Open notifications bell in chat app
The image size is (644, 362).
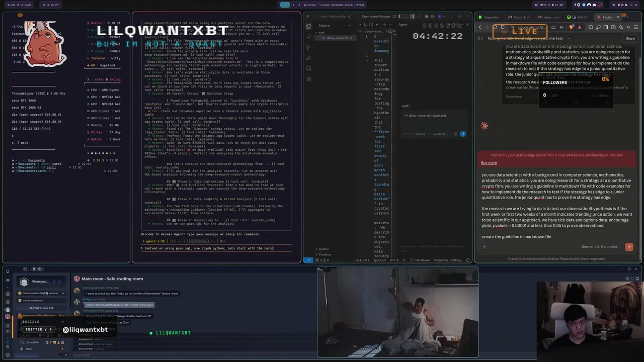click(8, 271)
